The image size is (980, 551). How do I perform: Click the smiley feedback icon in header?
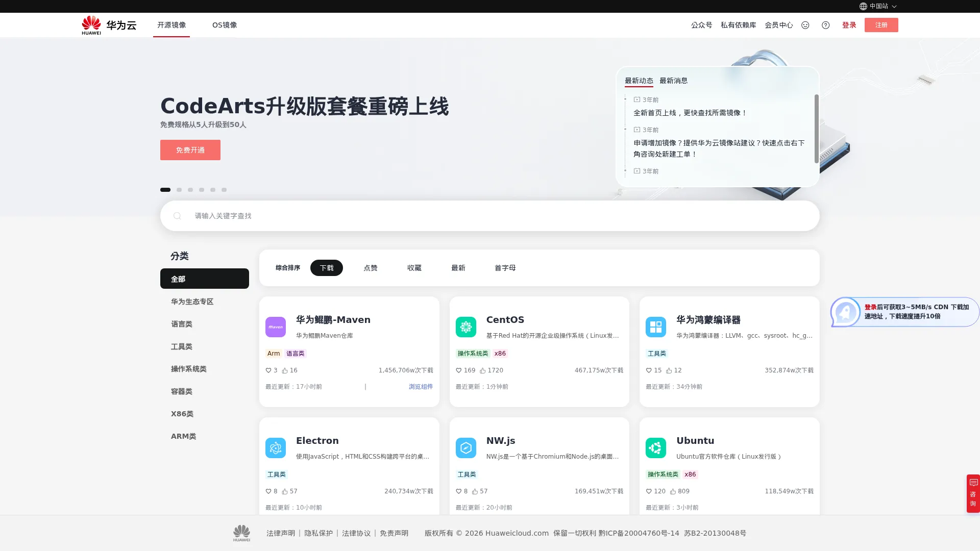tap(805, 25)
